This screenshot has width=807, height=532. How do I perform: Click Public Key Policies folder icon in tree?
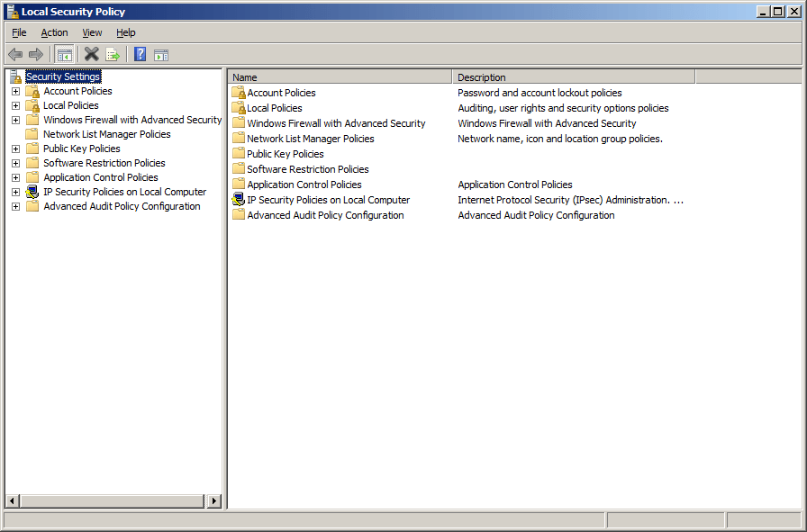(x=32, y=149)
